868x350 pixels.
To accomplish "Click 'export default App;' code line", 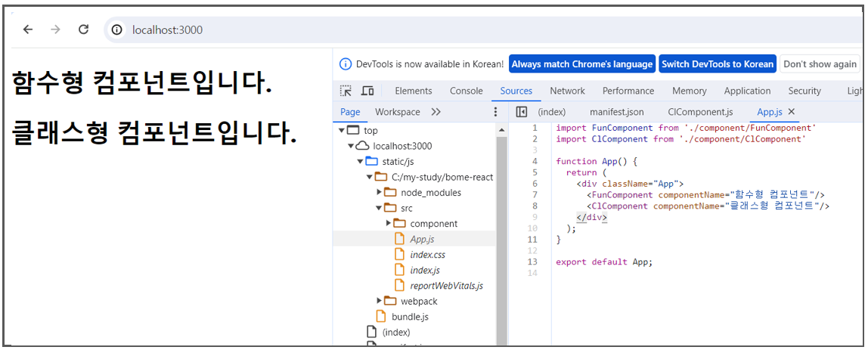I will click(605, 262).
